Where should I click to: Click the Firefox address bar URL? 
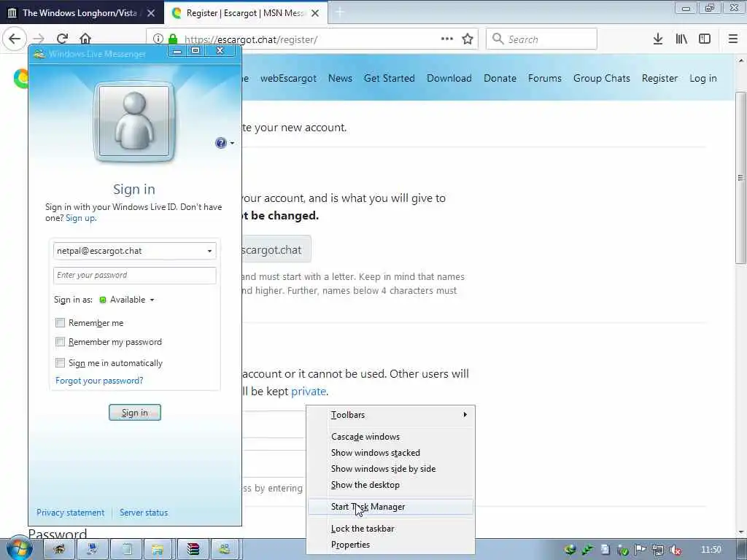(251, 39)
